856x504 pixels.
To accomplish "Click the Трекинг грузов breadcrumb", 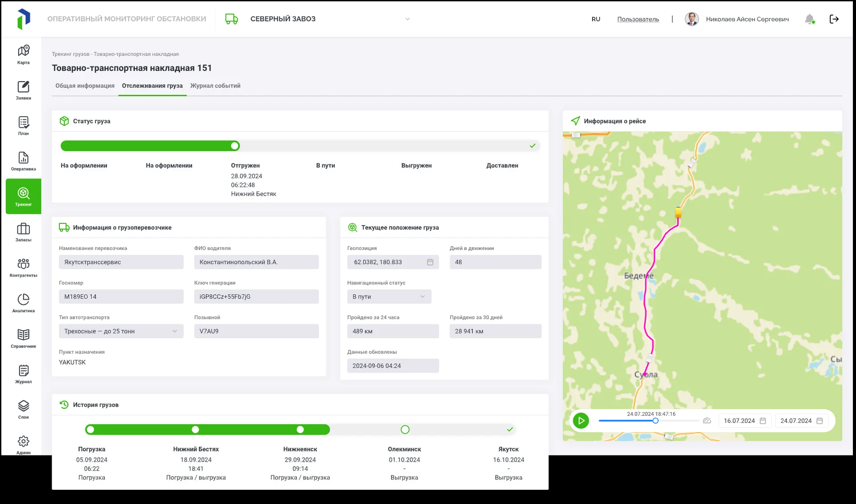I will [x=70, y=54].
